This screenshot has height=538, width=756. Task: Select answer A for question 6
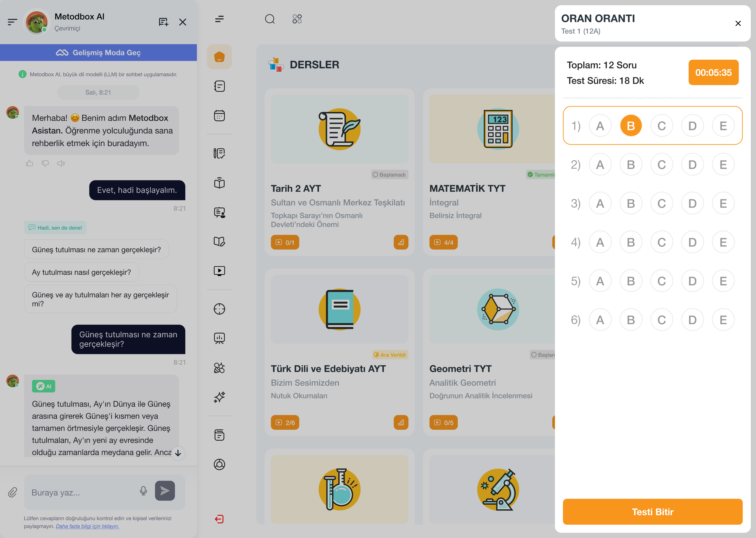coord(600,320)
